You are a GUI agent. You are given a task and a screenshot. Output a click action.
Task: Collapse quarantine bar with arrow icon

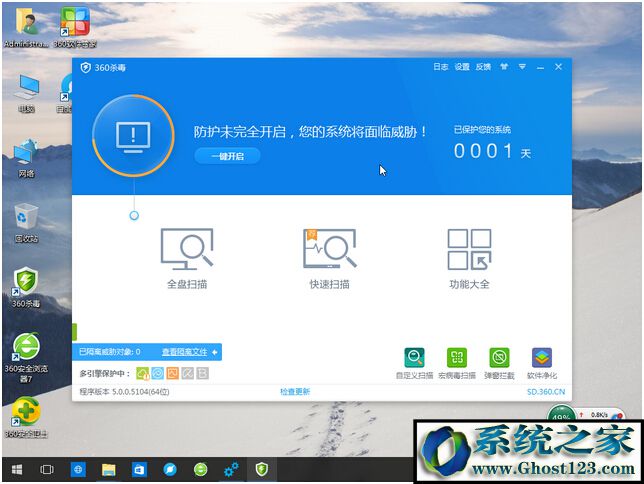215,352
